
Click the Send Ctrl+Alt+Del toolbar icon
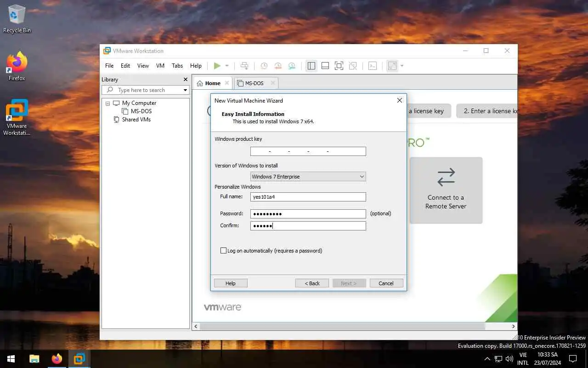pos(244,66)
